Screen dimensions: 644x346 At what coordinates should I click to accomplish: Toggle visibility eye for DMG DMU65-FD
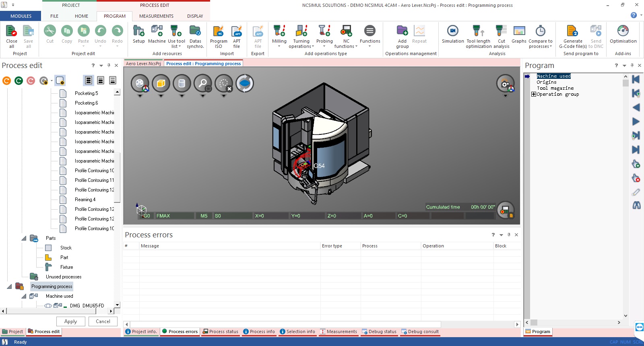click(48, 306)
